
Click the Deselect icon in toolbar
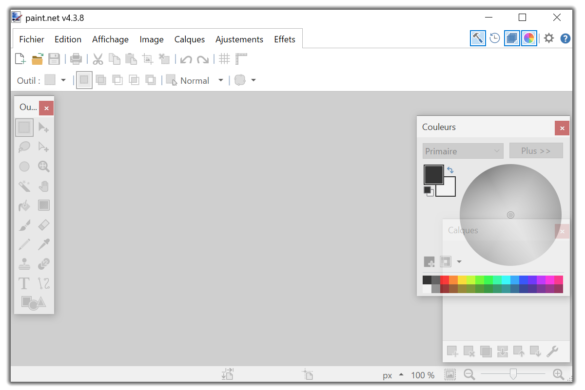(164, 59)
